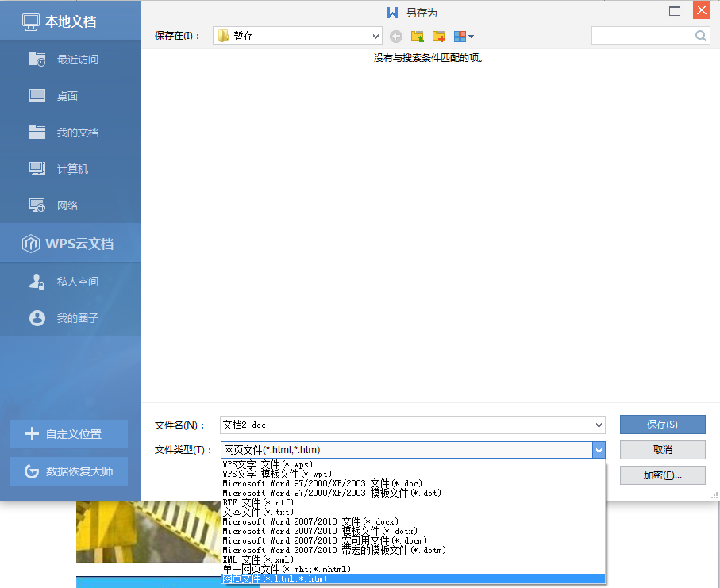Screen dimensions: 720x588
Task: Select the Local Documents (本地文档) header
Action: tap(71, 21)
